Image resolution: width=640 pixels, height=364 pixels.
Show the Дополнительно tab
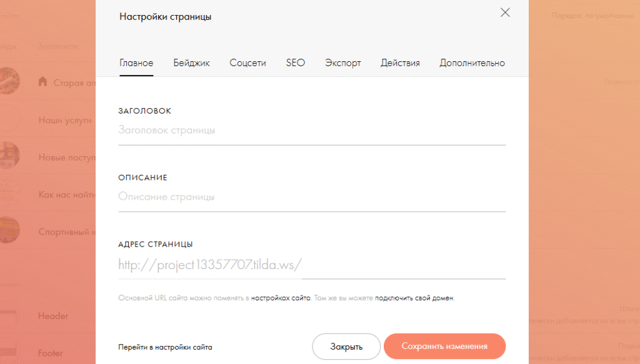472,63
